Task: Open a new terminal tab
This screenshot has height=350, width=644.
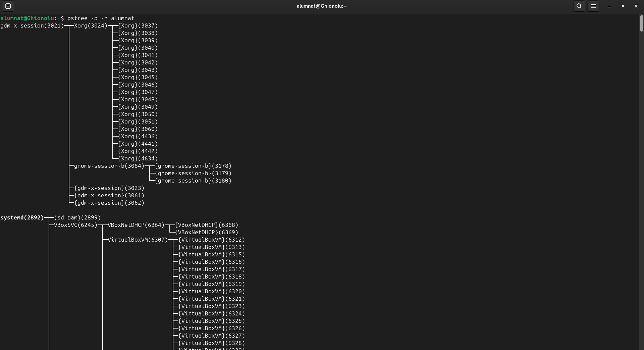Action: pyautogui.click(x=8, y=6)
